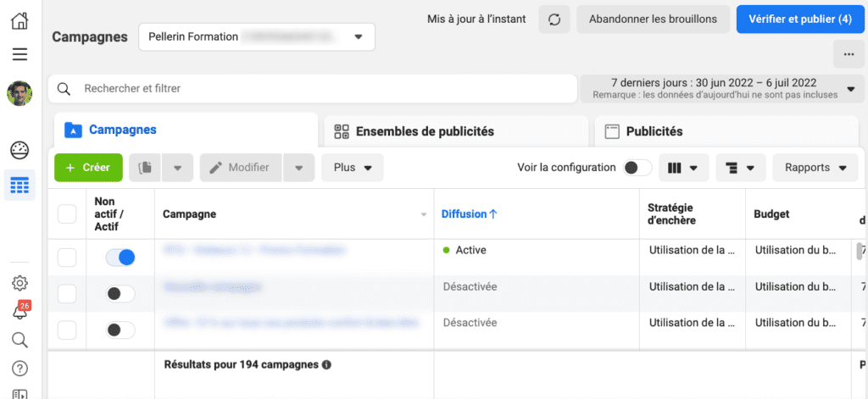The image size is (868, 399).
Task: Enable the Voir la configuration switch
Action: coord(637,168)
